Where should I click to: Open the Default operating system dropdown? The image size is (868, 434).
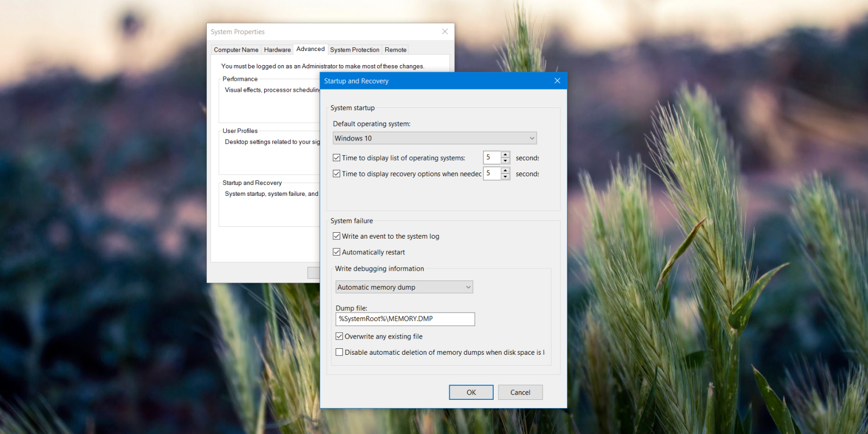(x=435, y=138)
